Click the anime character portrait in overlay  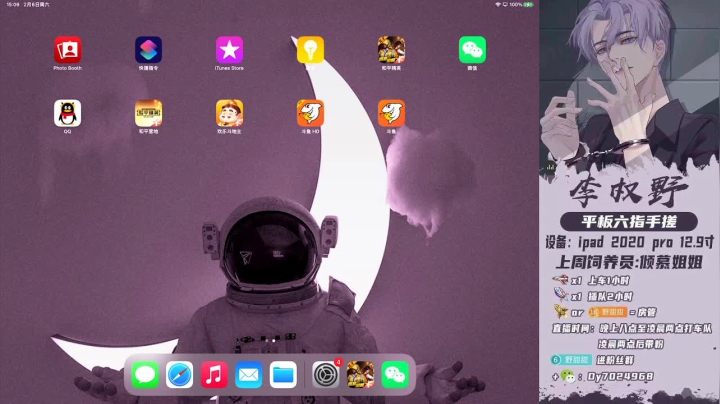(629, 83)
